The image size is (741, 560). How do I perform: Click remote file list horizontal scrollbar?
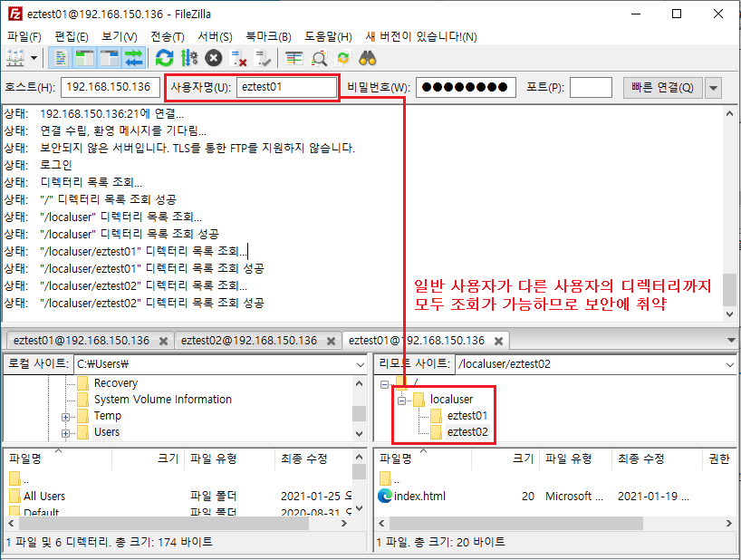516,523
